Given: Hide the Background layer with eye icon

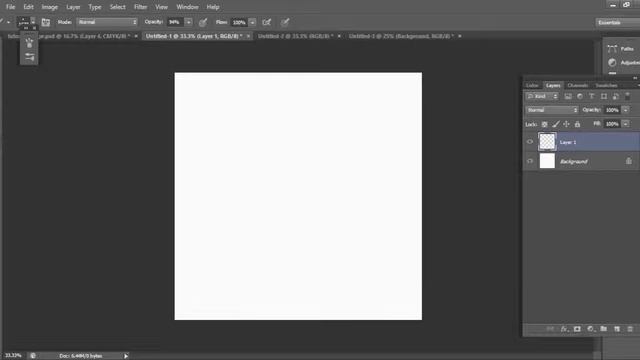Looking at the screenshot, I should click(530, 161).
